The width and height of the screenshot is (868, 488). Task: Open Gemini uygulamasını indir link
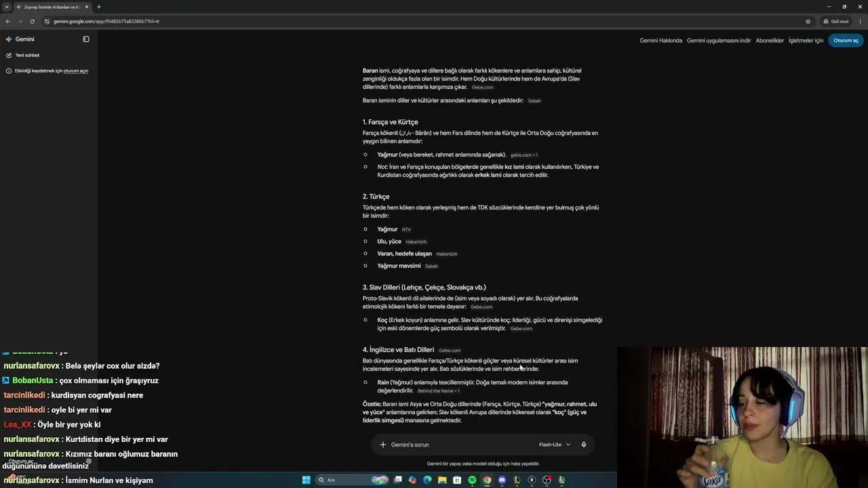click(719, 41)
